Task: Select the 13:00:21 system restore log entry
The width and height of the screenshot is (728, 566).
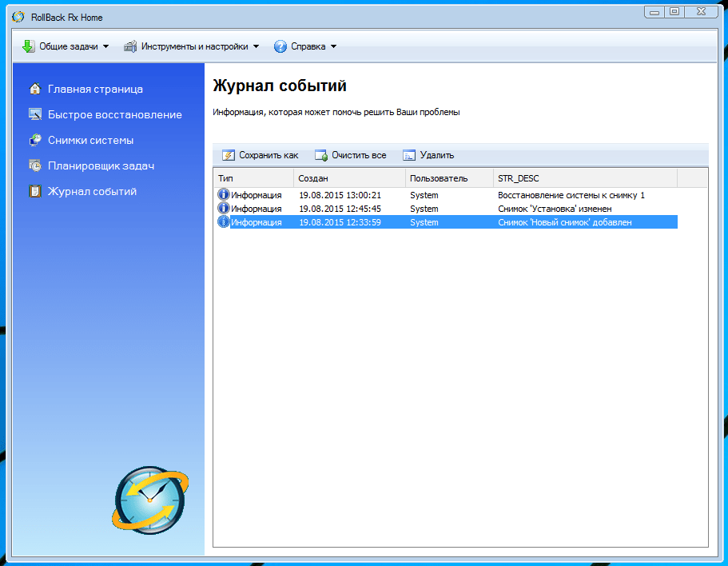Action: [x=448, y=195]
